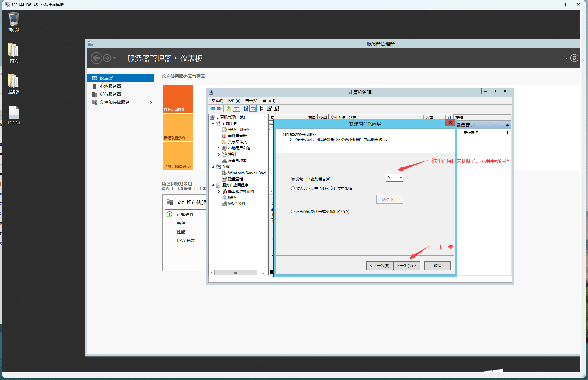Expand the 任务计划程序 tree node
The height and width of the screenshot is (380, 588).
coord(219,130)
